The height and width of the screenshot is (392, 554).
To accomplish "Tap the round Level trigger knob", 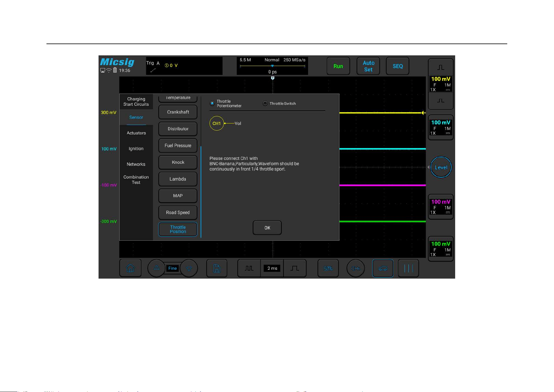I will click(x=441, y=167).
